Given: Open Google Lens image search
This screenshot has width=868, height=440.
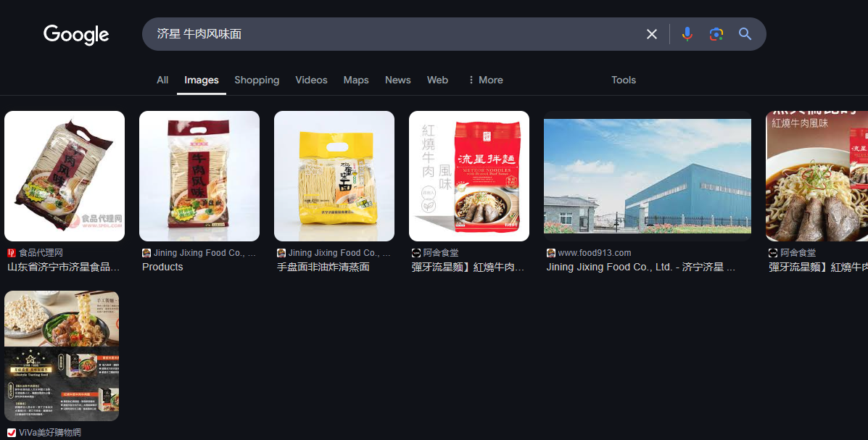Looking at the screenshot, I should (716, 34).
